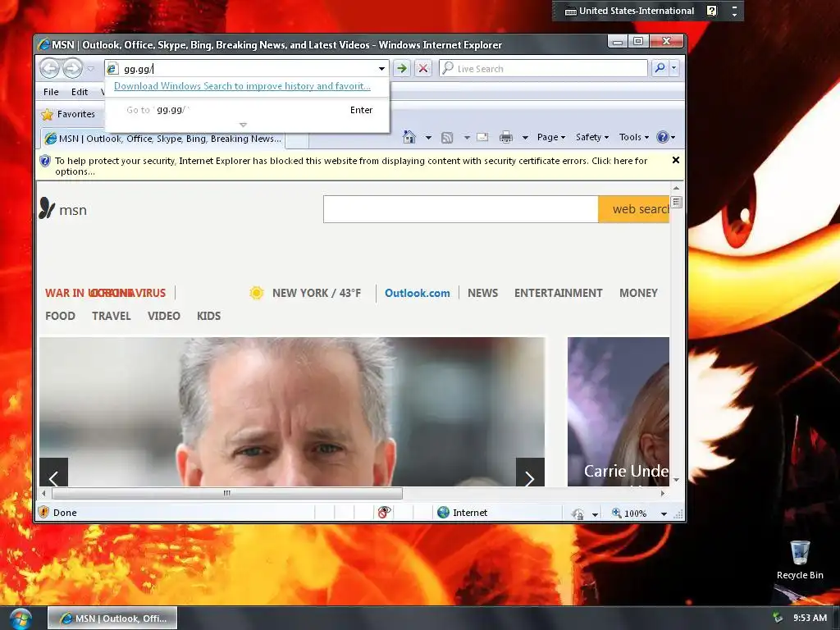Click the Forward navigation arrow button
840x630 pixels.
coord(72,69)
